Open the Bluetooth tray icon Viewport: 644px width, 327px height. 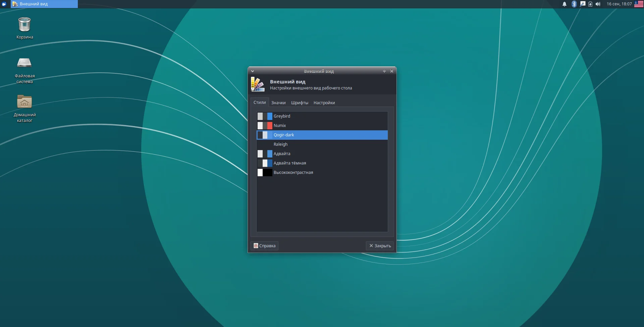point(574,4)
